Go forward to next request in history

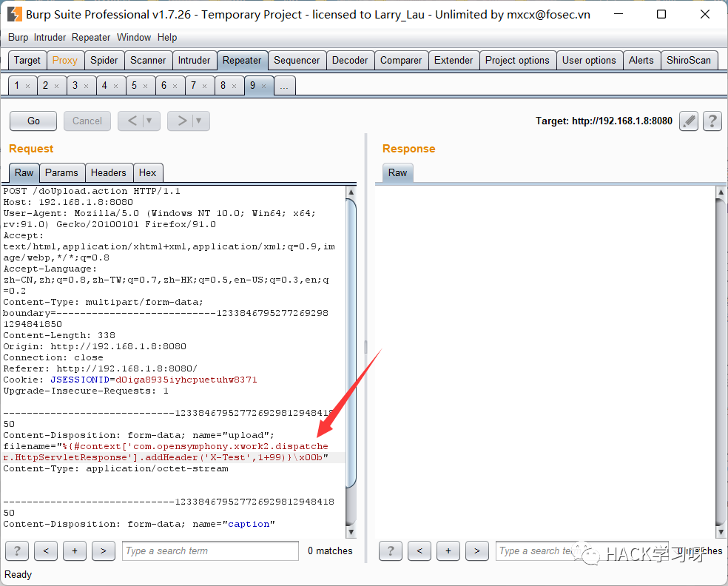[181, 121]
